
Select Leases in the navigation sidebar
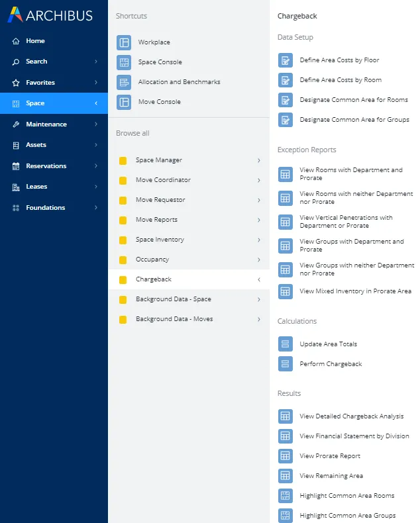(x=36, y=187)
